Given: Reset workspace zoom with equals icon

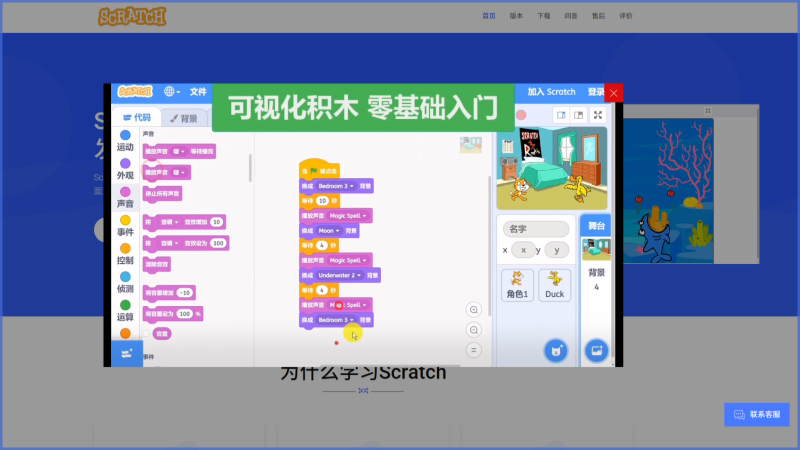Looking at the screenshot, I should (473, 350).
